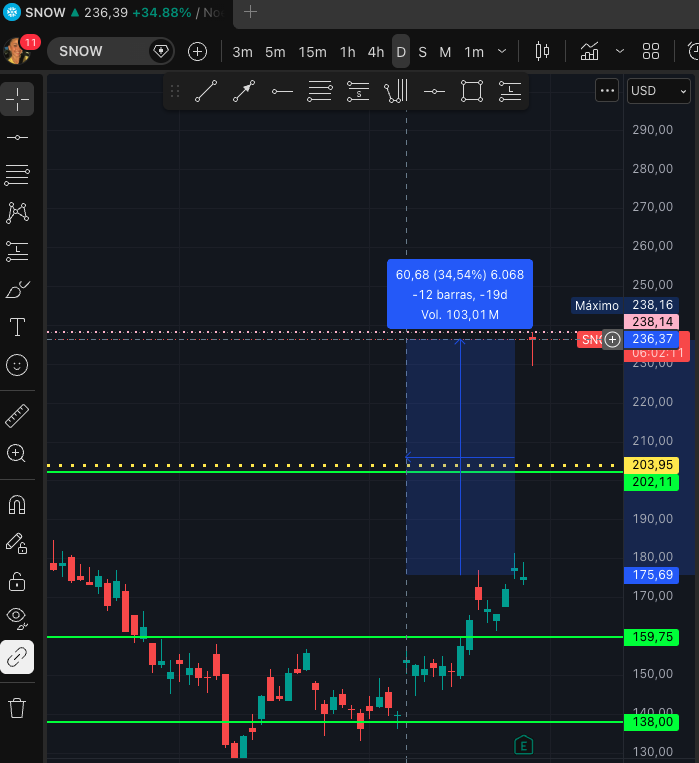Click the 138,00 green price label
This screenshot has width=699, height=763.
pyautogui.click(x=651, y=722)
